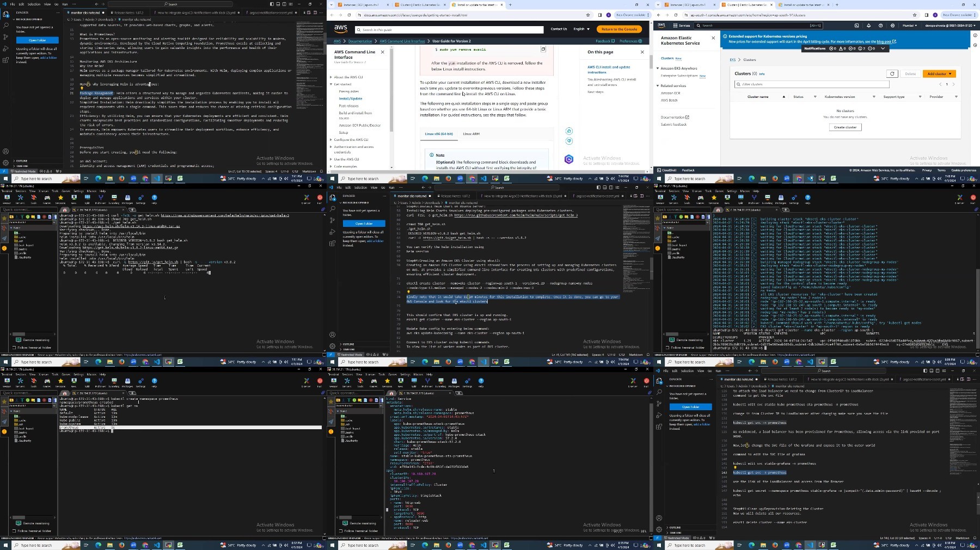Click Start button below Package Management VS Code
This screenshot has height=550, width=980.
click(5, 178)
